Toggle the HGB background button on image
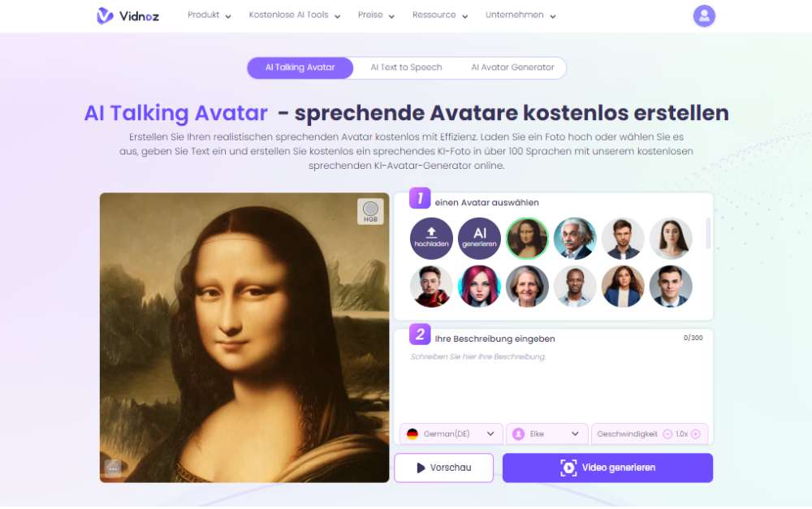 coord(370,211)
